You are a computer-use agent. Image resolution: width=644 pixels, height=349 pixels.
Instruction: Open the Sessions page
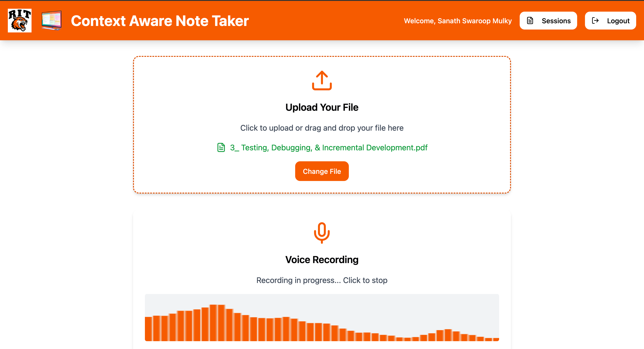[548, 21]
